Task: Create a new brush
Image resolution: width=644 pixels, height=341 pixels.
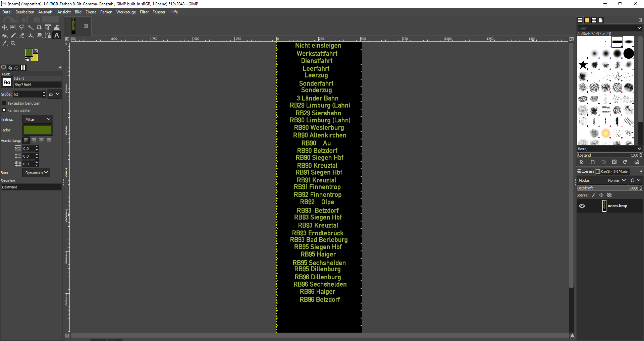Action: 593,162
